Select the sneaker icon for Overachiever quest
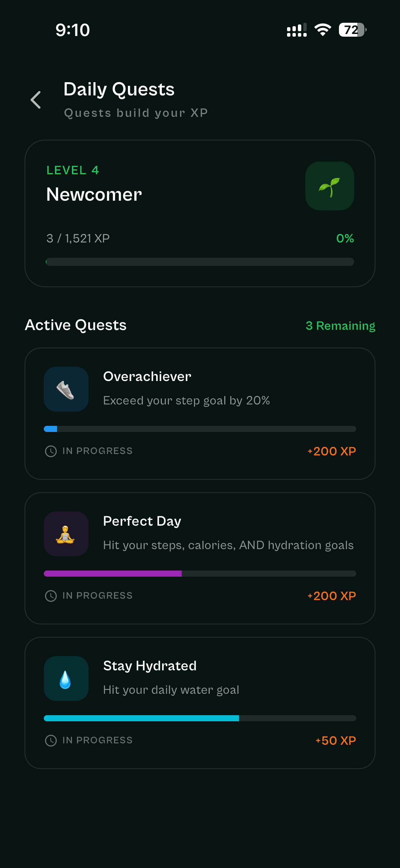The height and width of the screenshot is (868, 400). (66, 389)
